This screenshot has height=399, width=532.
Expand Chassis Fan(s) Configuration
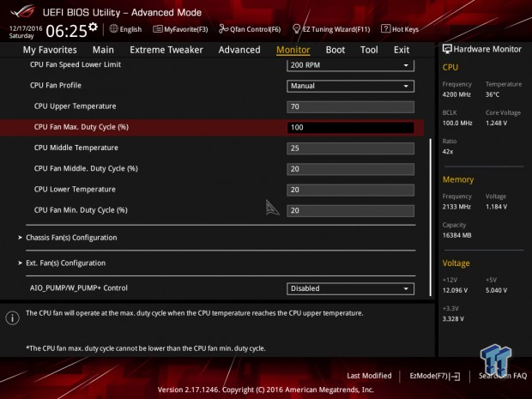point(71,238)
